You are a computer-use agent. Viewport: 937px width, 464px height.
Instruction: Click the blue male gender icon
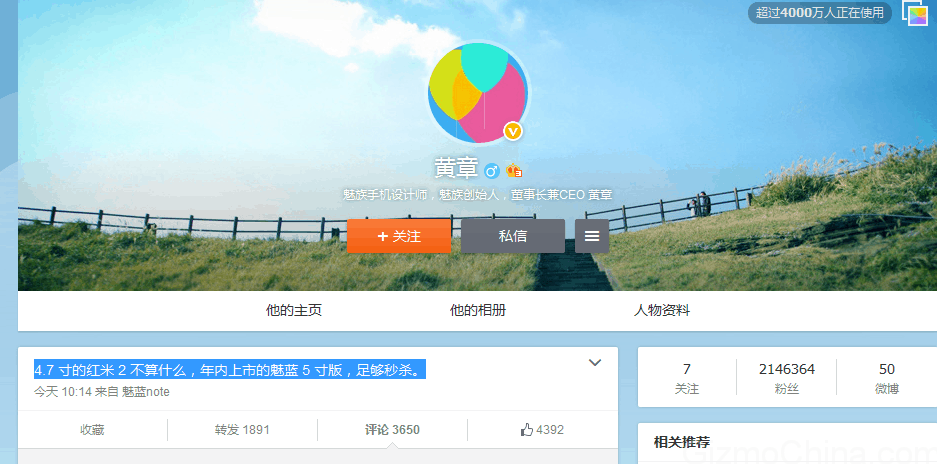(492, 171)
